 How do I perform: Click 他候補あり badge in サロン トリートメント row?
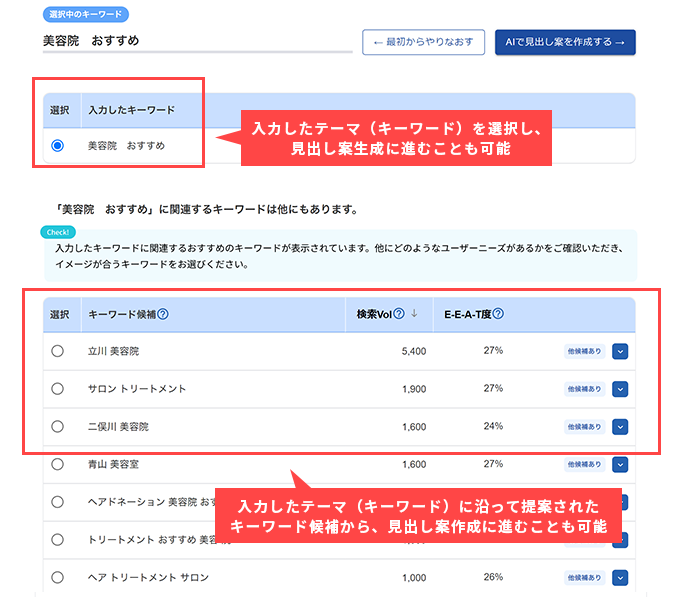[584, 389]
